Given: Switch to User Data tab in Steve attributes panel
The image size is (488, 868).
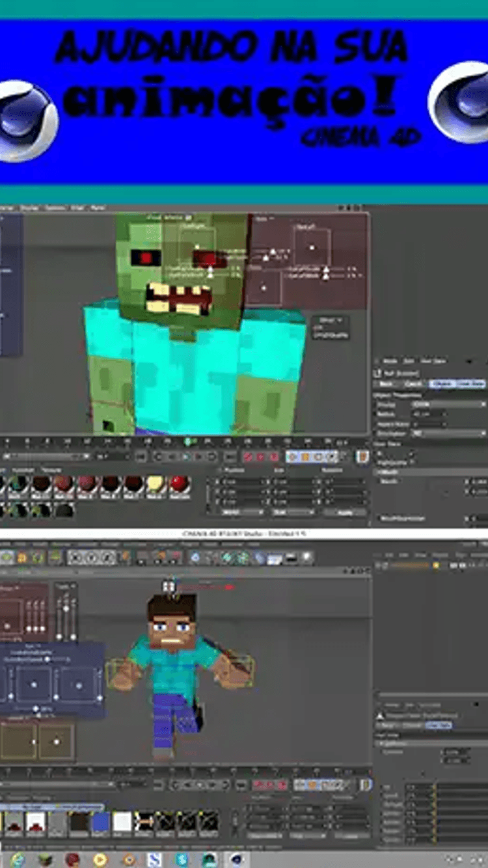Looking at the screenshot, I should [x=439, y=725].
